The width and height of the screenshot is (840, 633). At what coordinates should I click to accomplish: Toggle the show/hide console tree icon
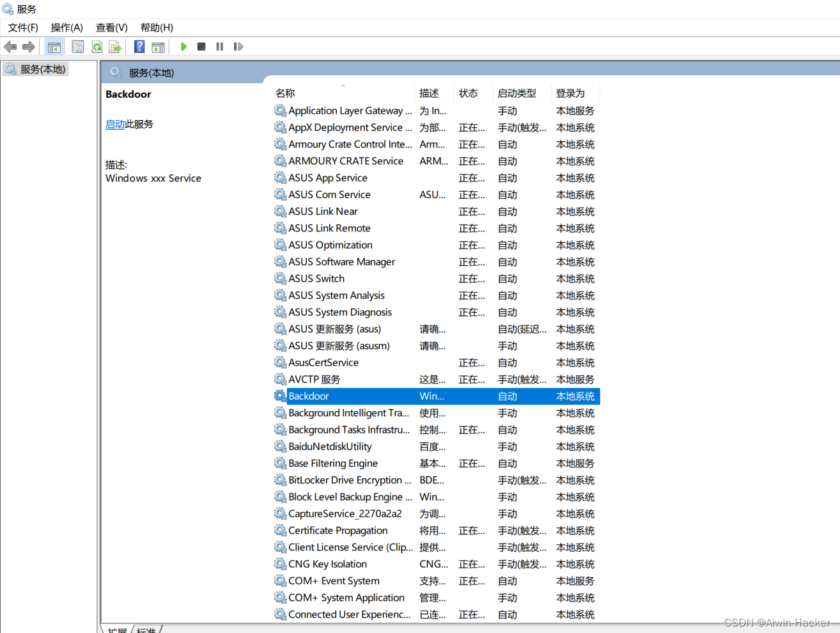tap(54, 47)
